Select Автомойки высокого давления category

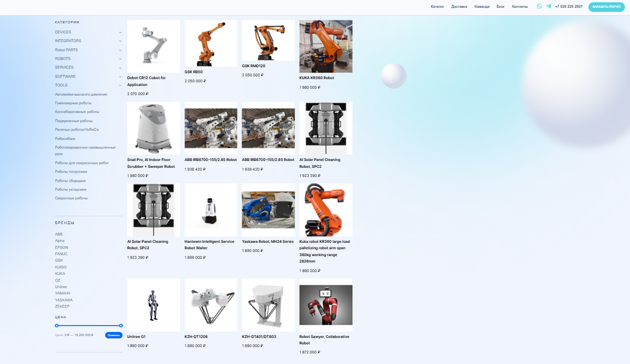(x=81, y=94)
